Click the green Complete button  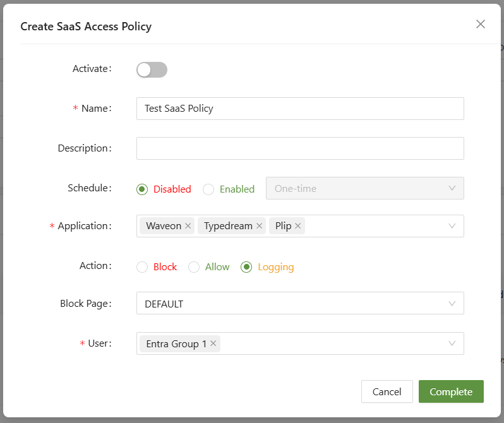click(451, 391)
